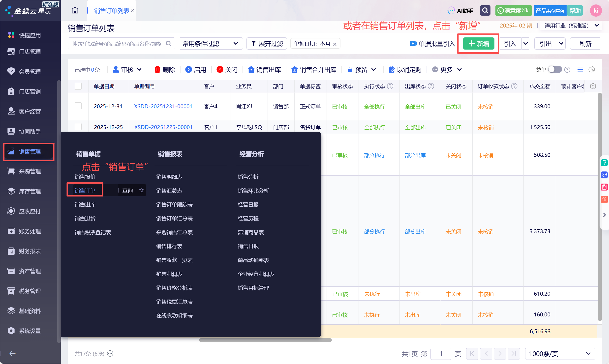Open order XSDD-20251231-00001
609x364 pixels.
(163, 106)
